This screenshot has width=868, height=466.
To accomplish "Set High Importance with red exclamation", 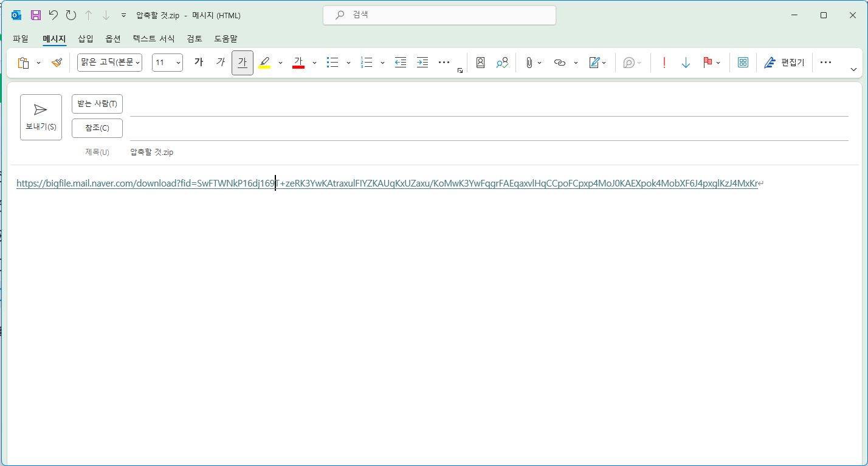I will [664, 63].
